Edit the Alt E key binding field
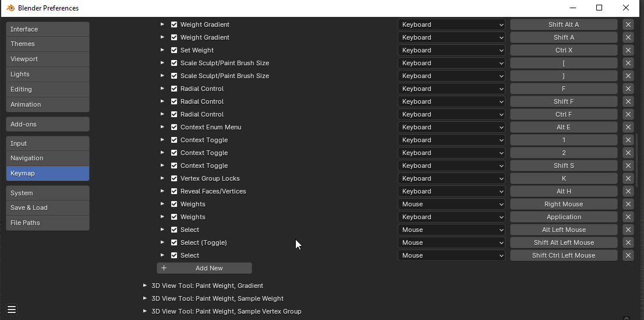Image resolution: width=644 pixels, height=320 pixels. (564, 127)
